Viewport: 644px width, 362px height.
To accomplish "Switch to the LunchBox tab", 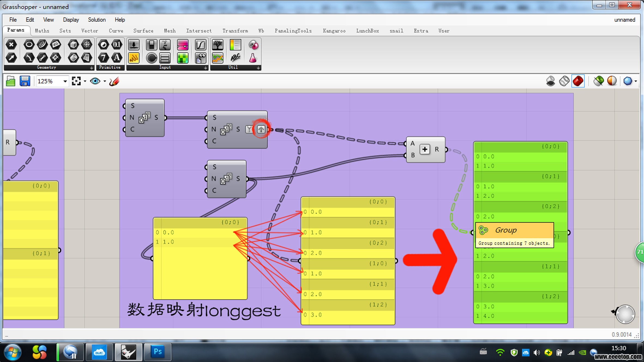I will click(368, 31).
